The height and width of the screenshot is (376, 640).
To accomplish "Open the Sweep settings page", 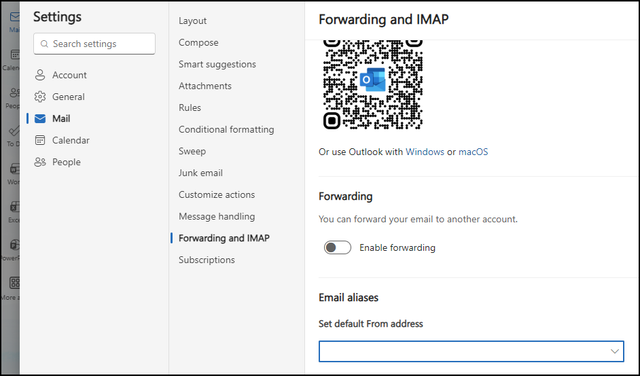I will [192, 151].
